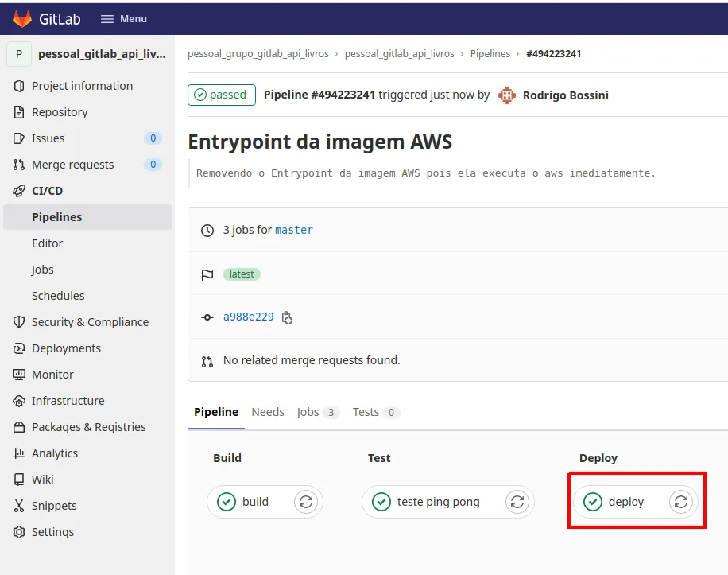
Task: Click the Issues count badge 0
Action: (x=153, y=138)
